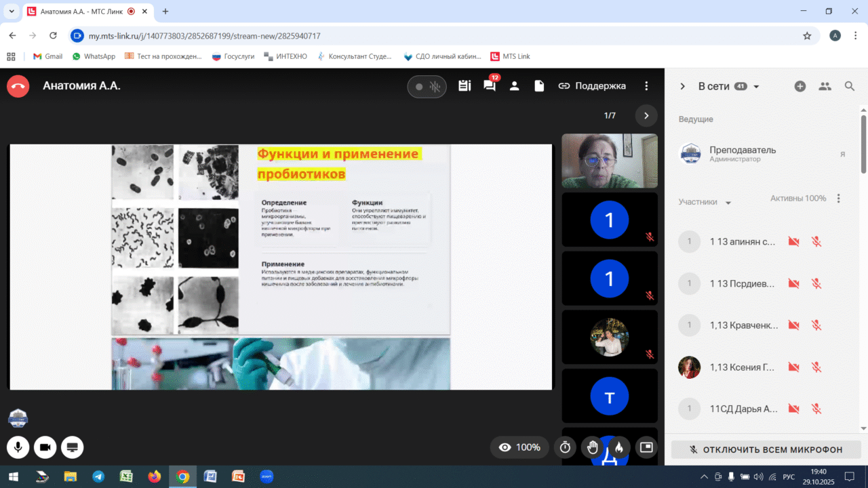This screenshot has height=488, width=868.
Task: Click the fire reaction icon
Action: coord(618,447)
